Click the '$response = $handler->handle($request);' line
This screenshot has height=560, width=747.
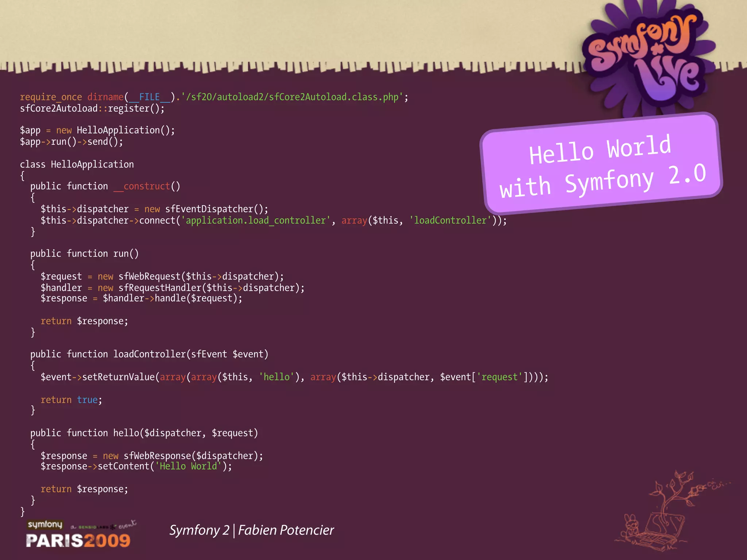(x=141, y=299)
